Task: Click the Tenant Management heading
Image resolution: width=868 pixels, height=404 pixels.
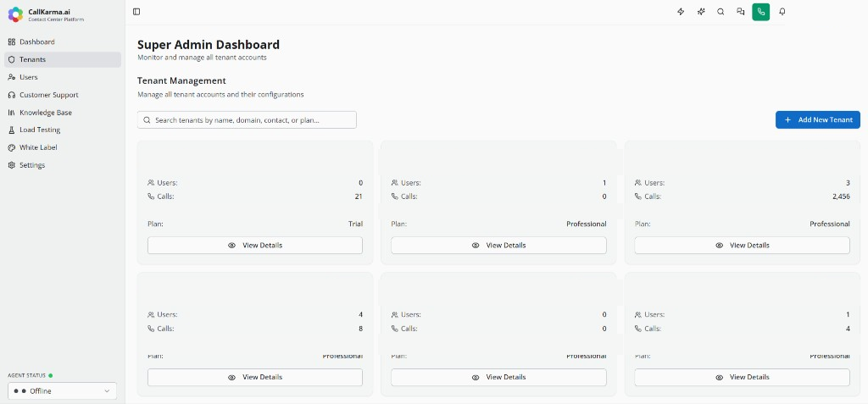Action: click(x=181, y=80)
